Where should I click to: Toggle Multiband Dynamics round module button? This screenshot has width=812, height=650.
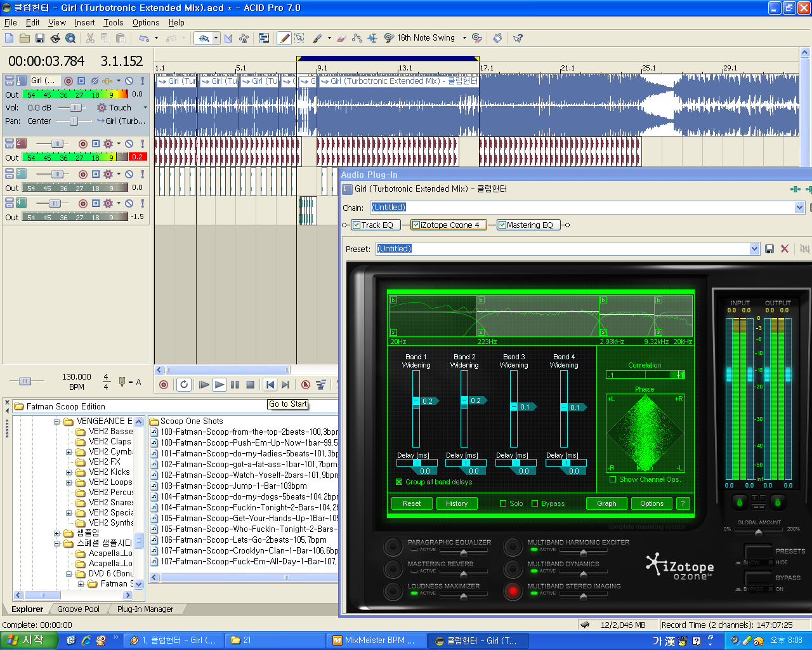[513, 568]
